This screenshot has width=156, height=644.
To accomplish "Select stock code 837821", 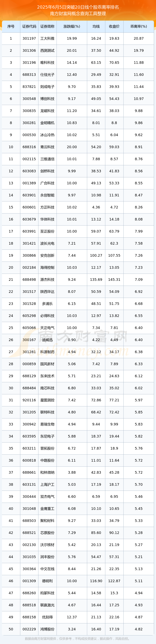I will pyautogui.click(x=29, y=87).
